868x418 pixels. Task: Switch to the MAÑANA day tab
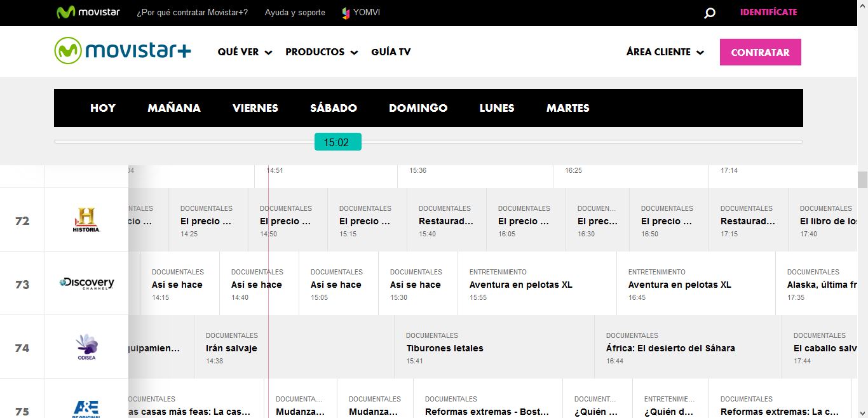pos(174,108)
